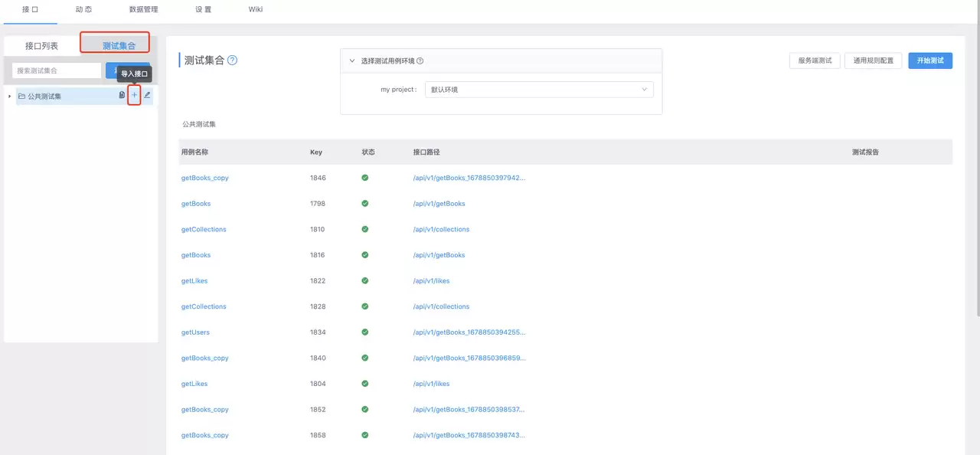Click the folder icon of 公共测试集
This screenshot has height=455, width=980.
21,97
